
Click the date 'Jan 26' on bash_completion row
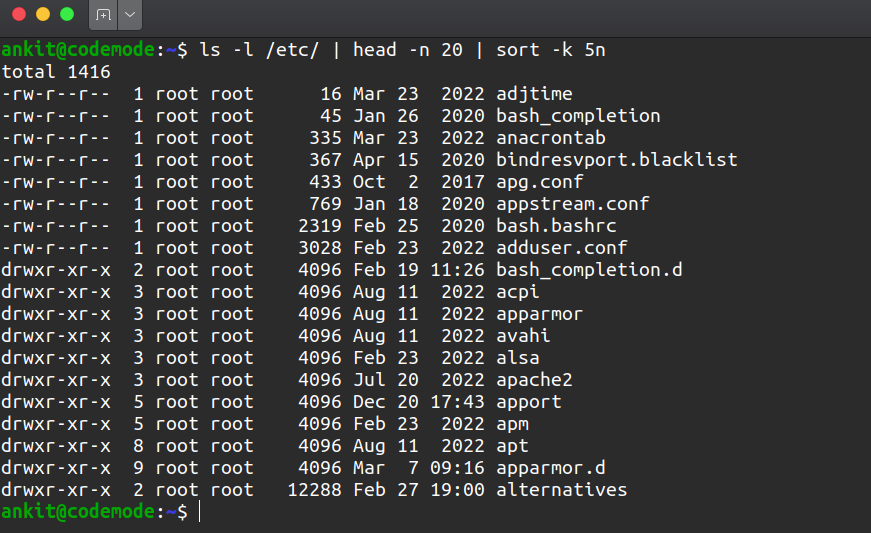click(386, 116)
